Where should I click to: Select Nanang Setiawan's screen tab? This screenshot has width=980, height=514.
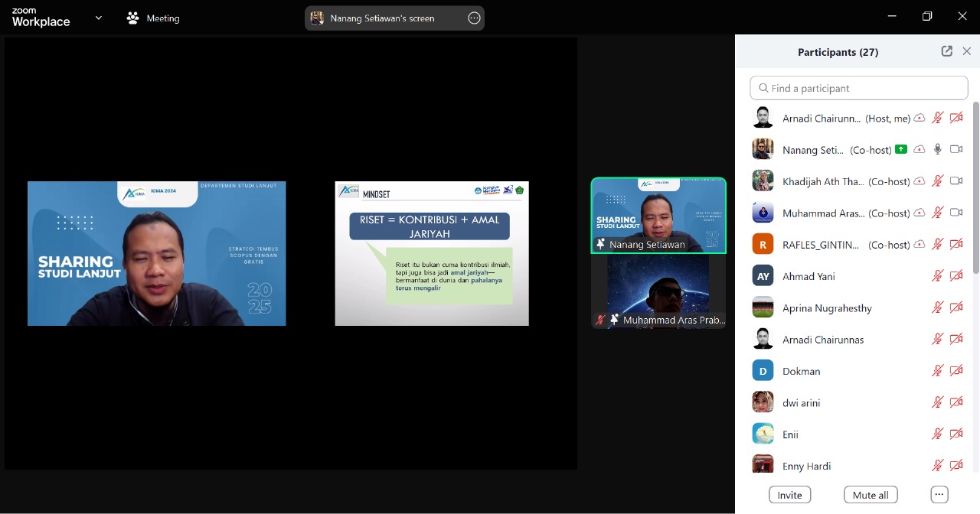[383, 18]
